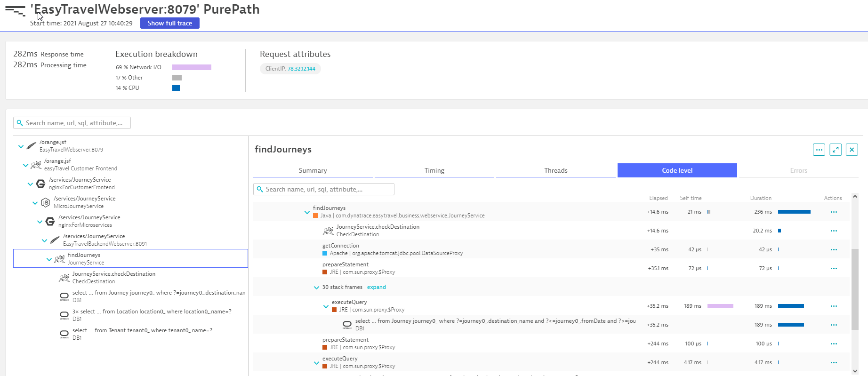The width and height of the screenshot is (868, 376).
Task: Collapse /orange.jsf easyTravel Customer Frontend node
Action: click(25, 165)
